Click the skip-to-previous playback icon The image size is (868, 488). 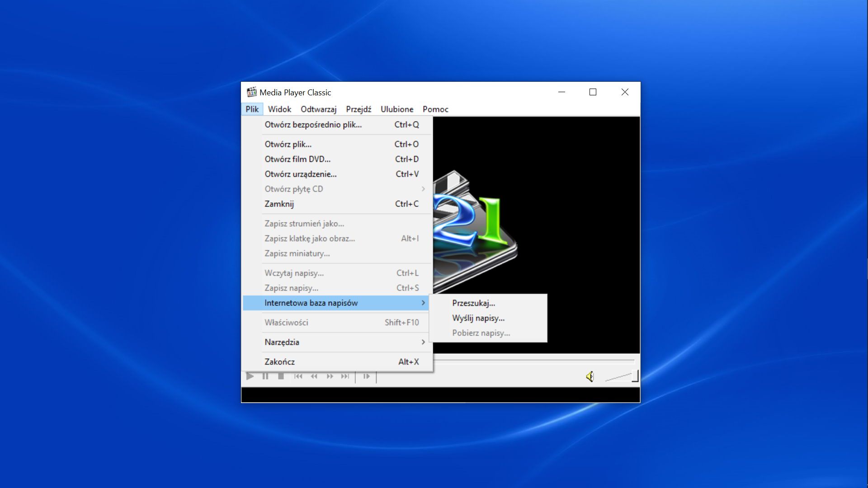(298, 376)
